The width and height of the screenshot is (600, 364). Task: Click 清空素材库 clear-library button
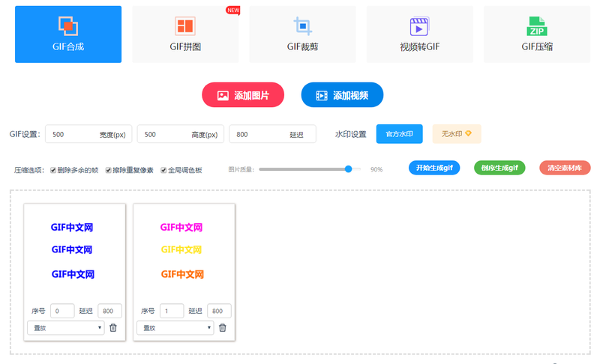(565, 168)
